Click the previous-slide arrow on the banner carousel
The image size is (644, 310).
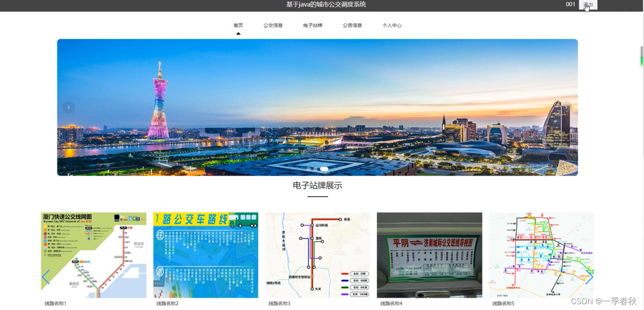(69, 107)
